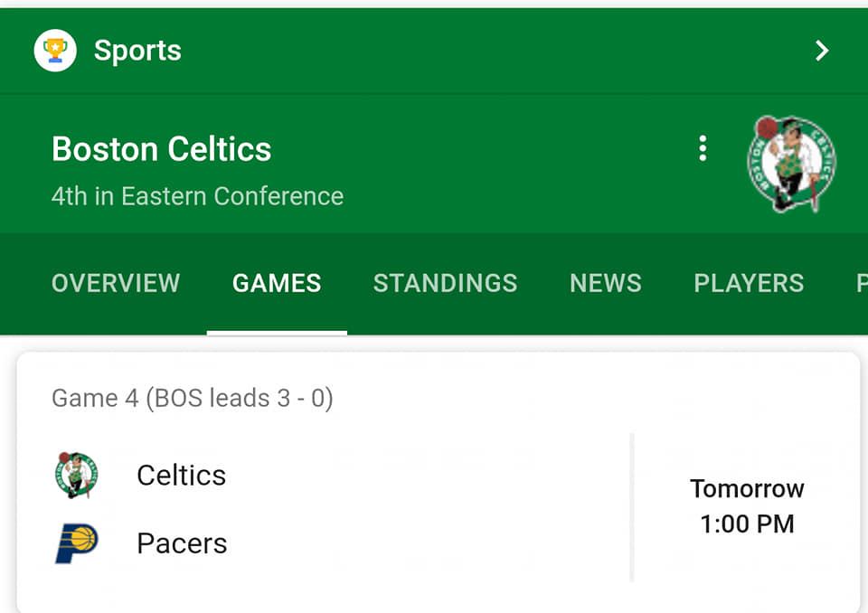Open the STANDINGS tab
The height and width of the screenshot is (613, 868).
point(445,283)
